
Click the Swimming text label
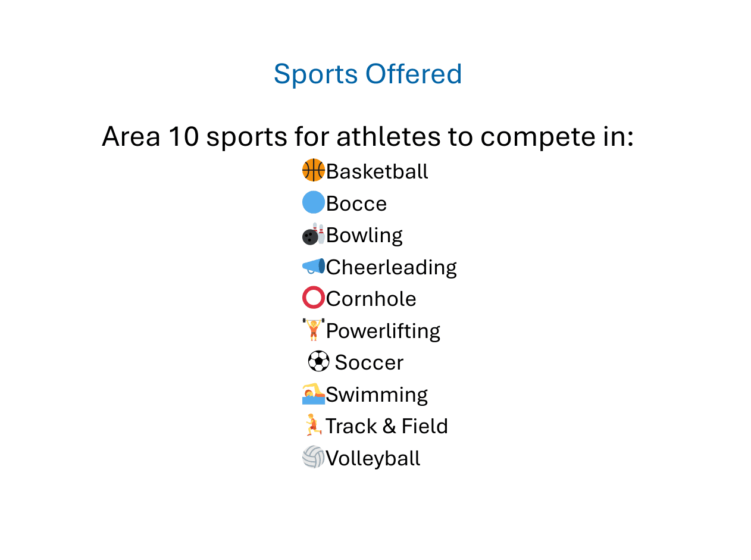(x=376, y=395)
